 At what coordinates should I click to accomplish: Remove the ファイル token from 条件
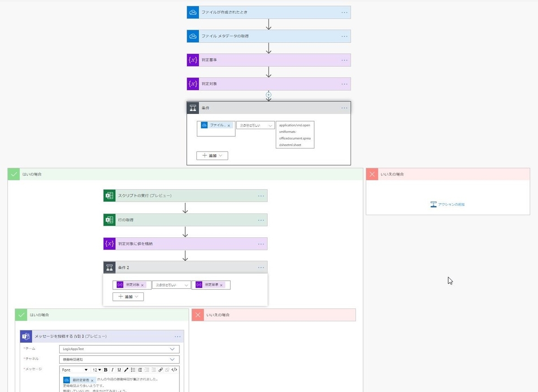point(229,126)
